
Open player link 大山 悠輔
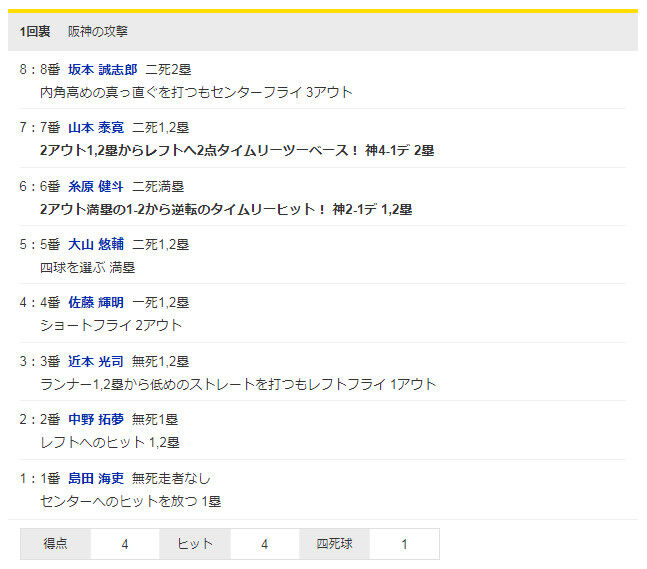click(x=96, y=244)
